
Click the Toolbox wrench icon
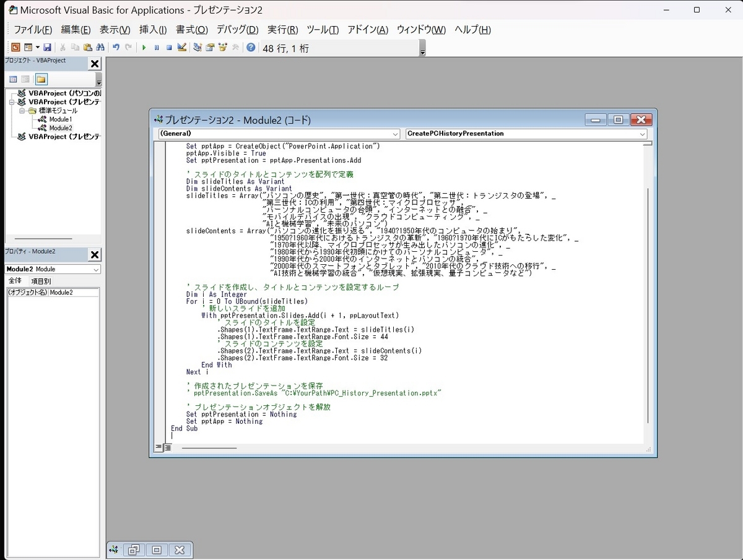[x=235, y=47]
